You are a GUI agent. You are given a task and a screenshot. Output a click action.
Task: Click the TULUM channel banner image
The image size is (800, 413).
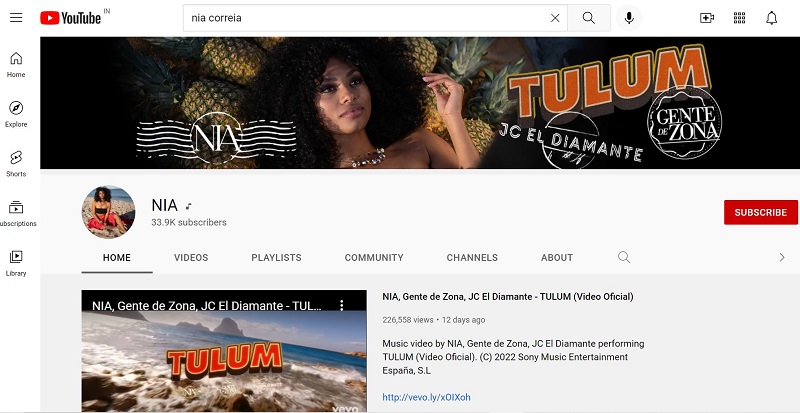point(420,103)
